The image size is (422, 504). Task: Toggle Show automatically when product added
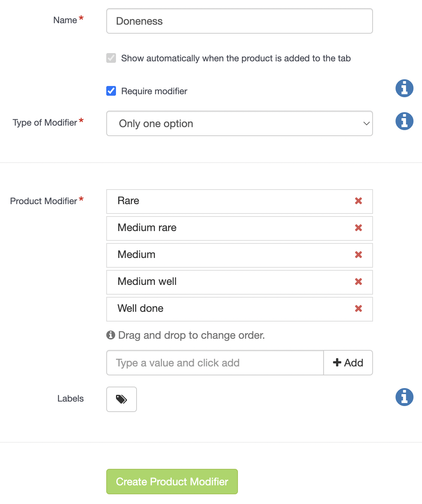click(111, 58)
